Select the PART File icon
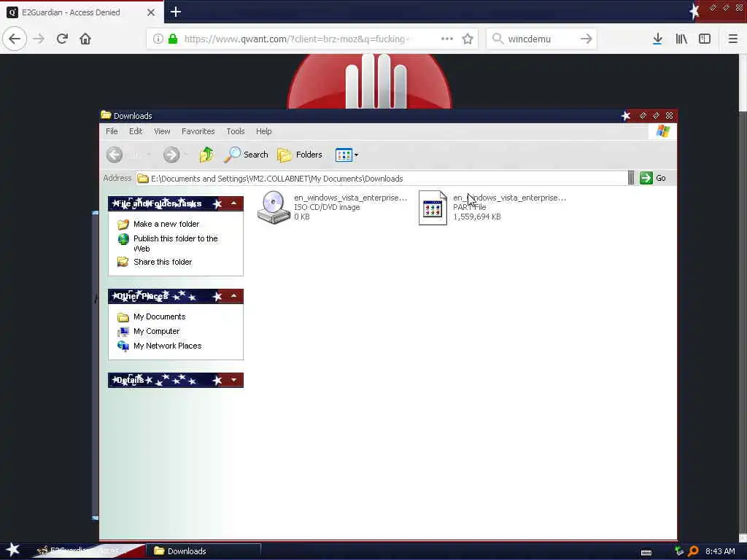 (433, 208)
